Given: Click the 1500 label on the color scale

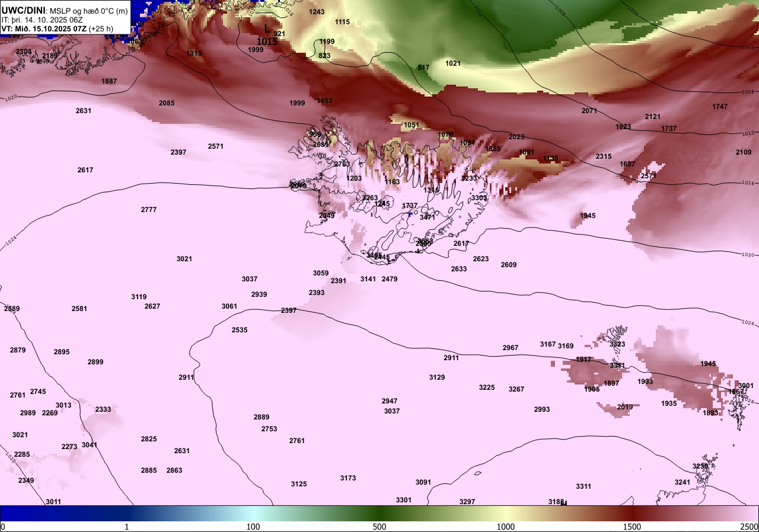Looking at the screenshot, I should [632, 526].
